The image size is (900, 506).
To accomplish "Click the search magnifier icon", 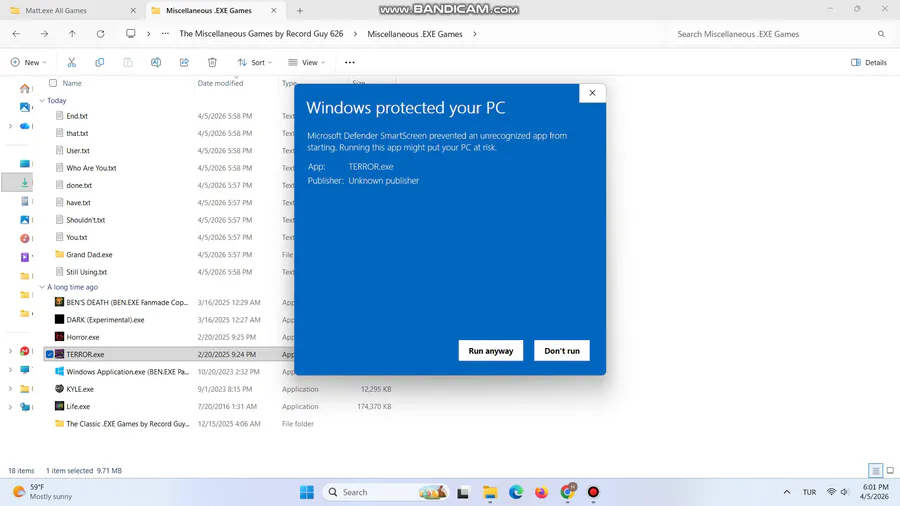I will click(x=881, y=34).
